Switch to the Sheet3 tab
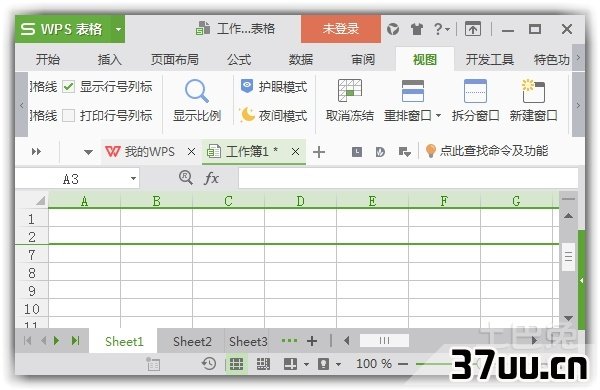This screenshot has height=390, width=600. [248, 341]
